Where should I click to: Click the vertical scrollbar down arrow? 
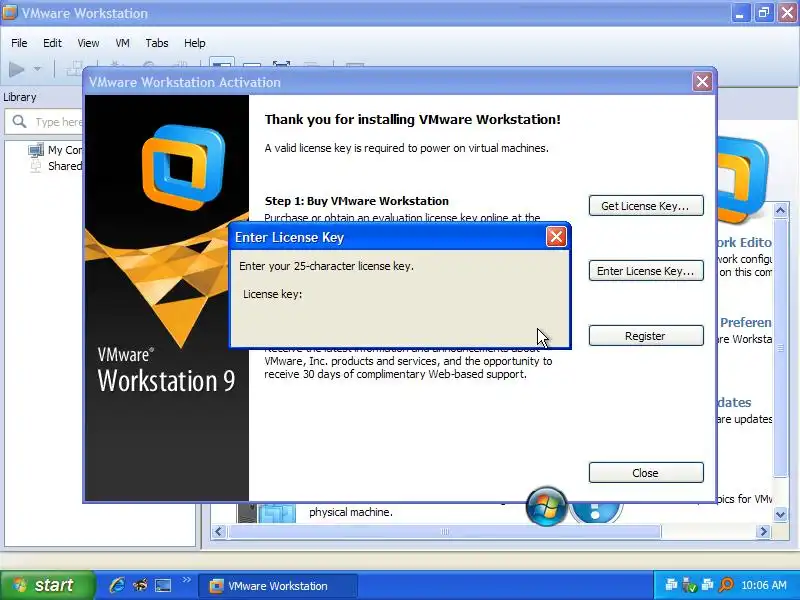coord(780,514)
